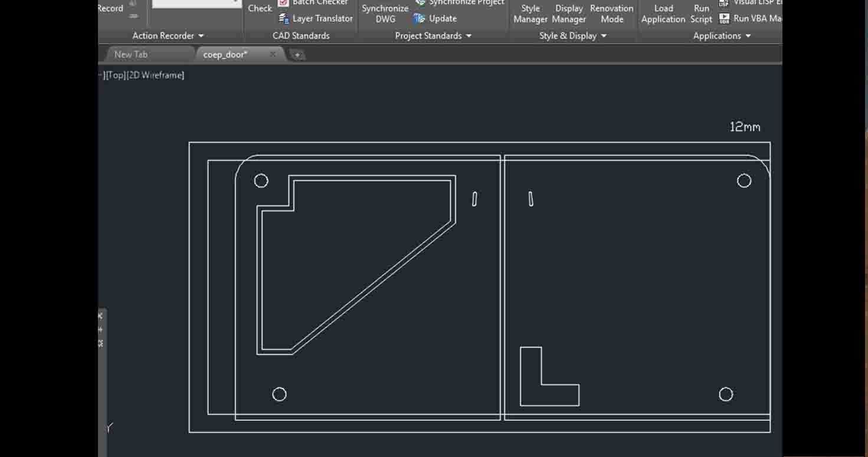Select the circle at the plate's bottom-left corner
Screen dimensions: 868x457
click(x=279, y=394)
